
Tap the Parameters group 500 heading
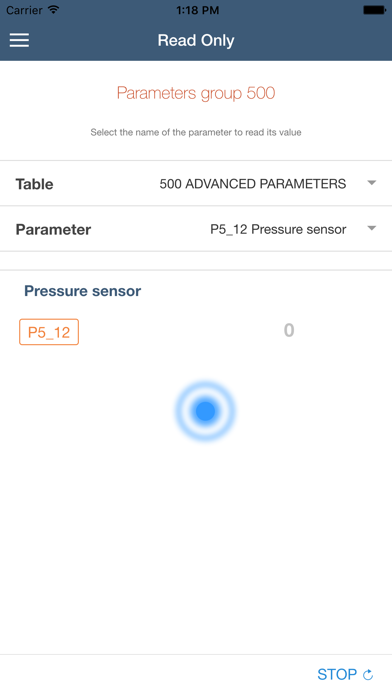[x=196, y=93]
